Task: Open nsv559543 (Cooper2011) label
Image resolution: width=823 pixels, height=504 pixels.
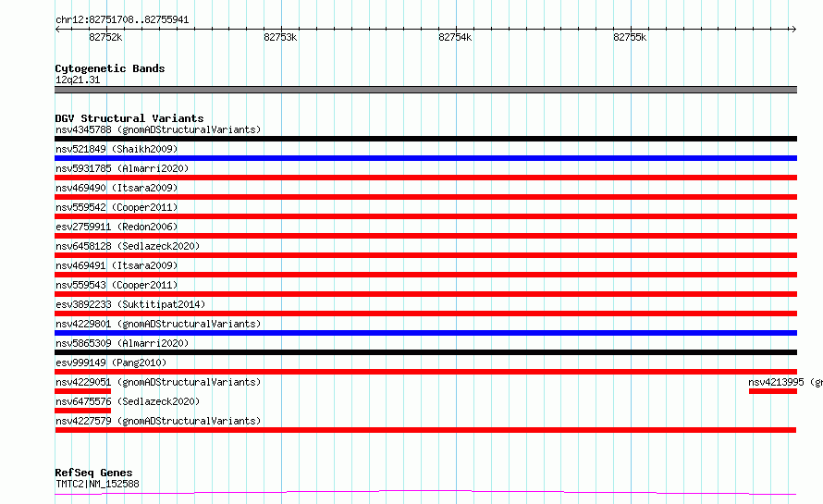Action: click(117, 285)
